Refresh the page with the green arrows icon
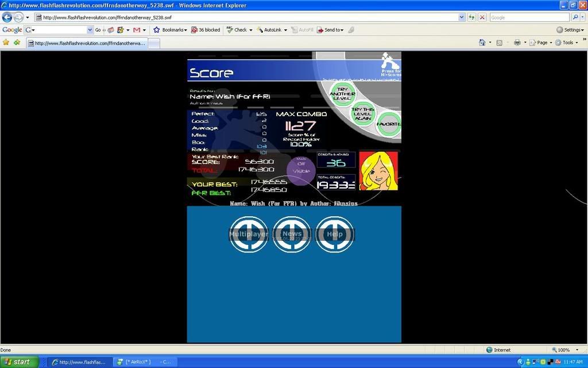The image size is (588, 368). (471, 17)
